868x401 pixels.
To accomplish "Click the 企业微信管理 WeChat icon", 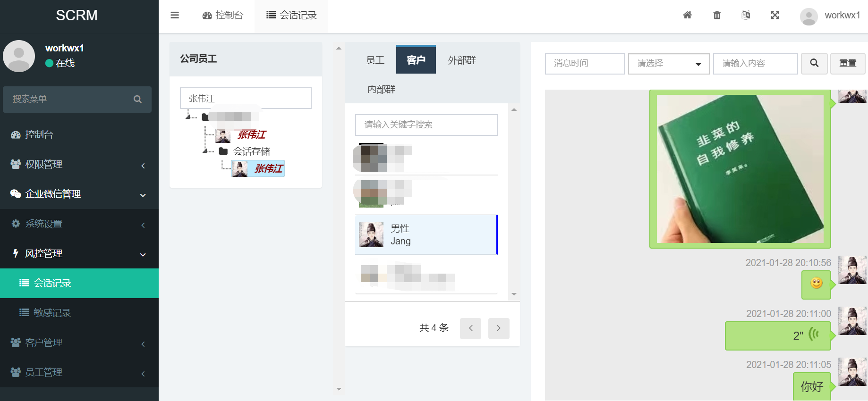I will pos(16,194).
